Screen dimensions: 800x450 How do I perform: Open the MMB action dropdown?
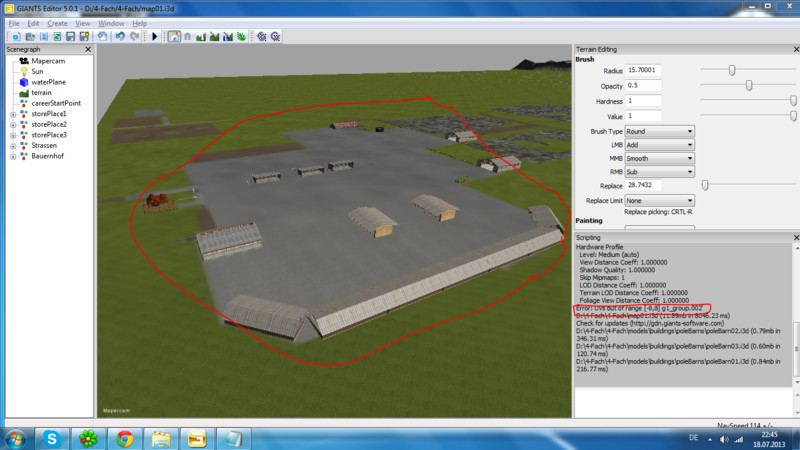pyautogui.click(x=659, y=159)
